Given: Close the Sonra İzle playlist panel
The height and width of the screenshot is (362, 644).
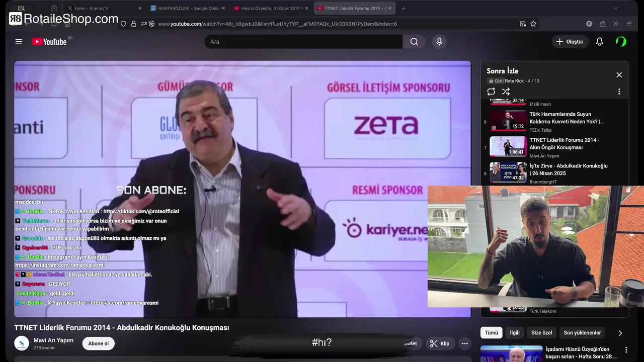Looking at the screenshot, I should pyautogui.click(x=619, y=75).
